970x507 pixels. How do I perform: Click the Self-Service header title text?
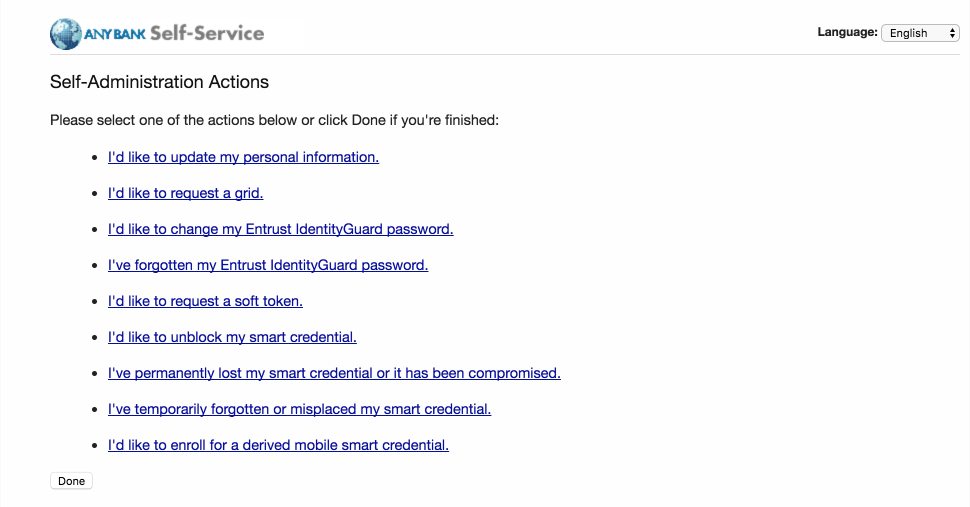207,33
